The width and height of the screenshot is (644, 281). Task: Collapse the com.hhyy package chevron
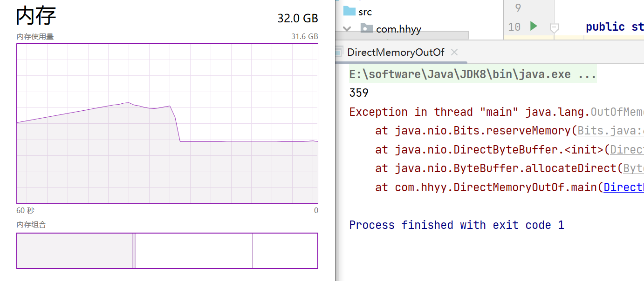coord(346,29)
